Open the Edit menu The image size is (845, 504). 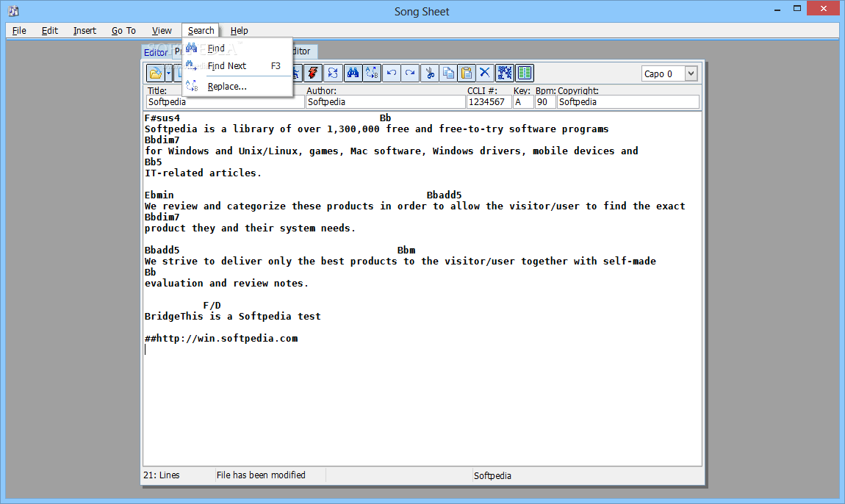pos(49,31)
